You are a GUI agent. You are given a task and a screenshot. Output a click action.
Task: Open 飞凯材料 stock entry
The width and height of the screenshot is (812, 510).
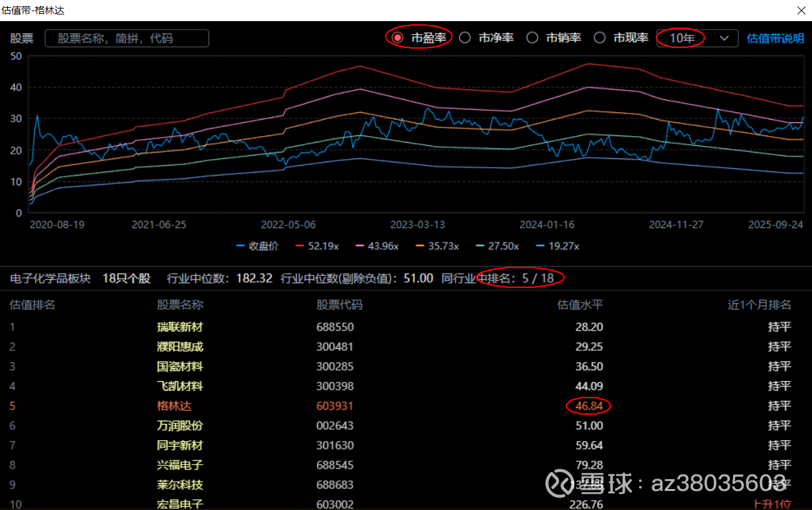tap(180, 386)
